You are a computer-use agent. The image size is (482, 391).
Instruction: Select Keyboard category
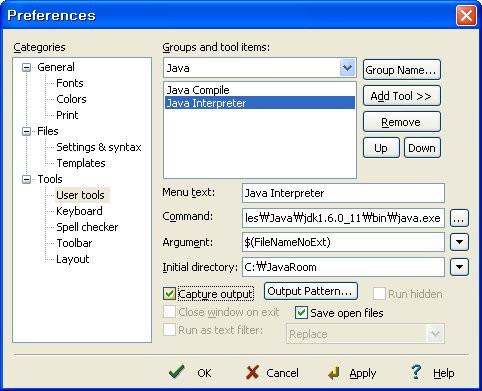click(79, 211)
